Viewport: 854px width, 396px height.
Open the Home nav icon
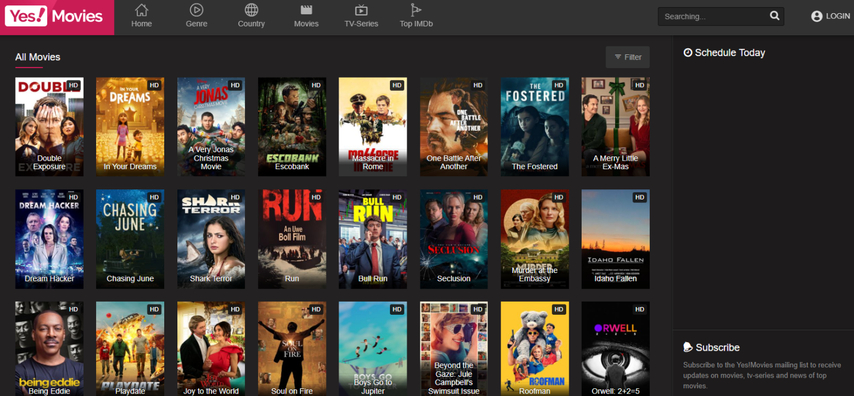tap(142, 10)
